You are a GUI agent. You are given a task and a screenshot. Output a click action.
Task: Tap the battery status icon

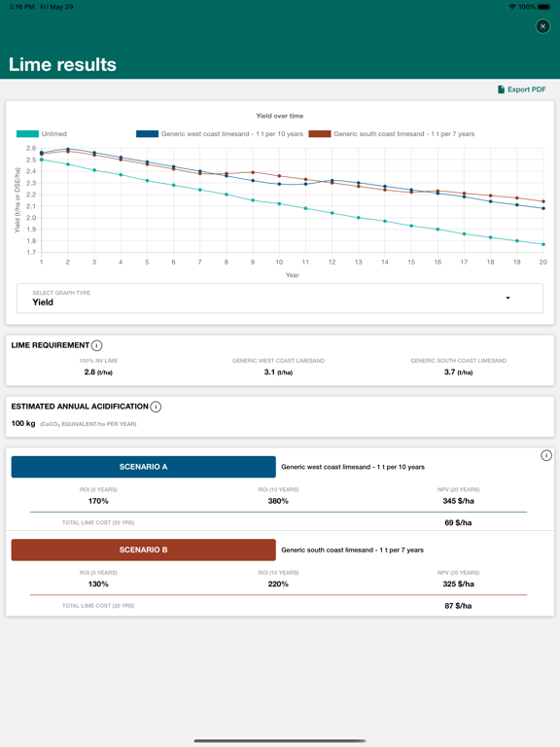point(544,7)
